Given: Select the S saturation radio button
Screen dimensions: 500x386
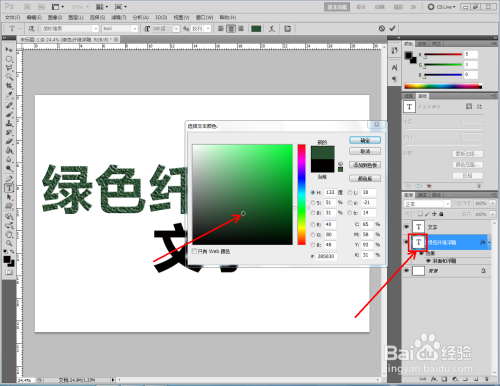Looking at the screenshot, I should click(x=313, y=203).
